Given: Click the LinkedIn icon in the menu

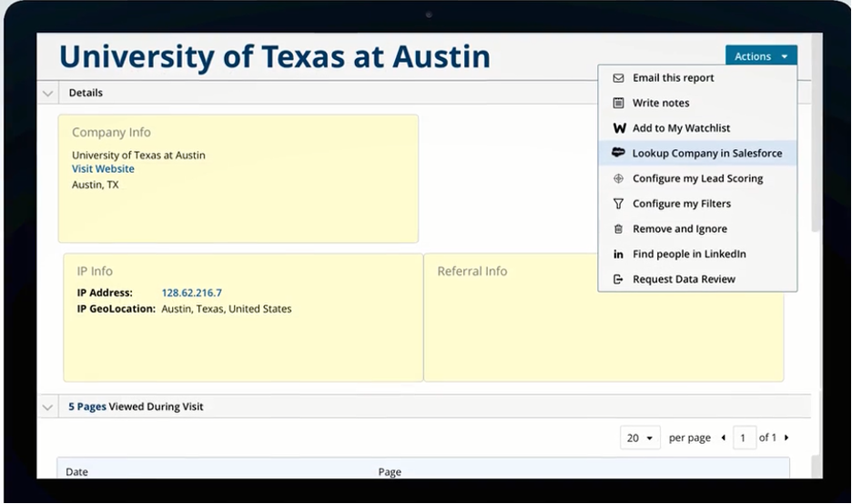Looking at the screenshot, I should [x=618, y=254].
